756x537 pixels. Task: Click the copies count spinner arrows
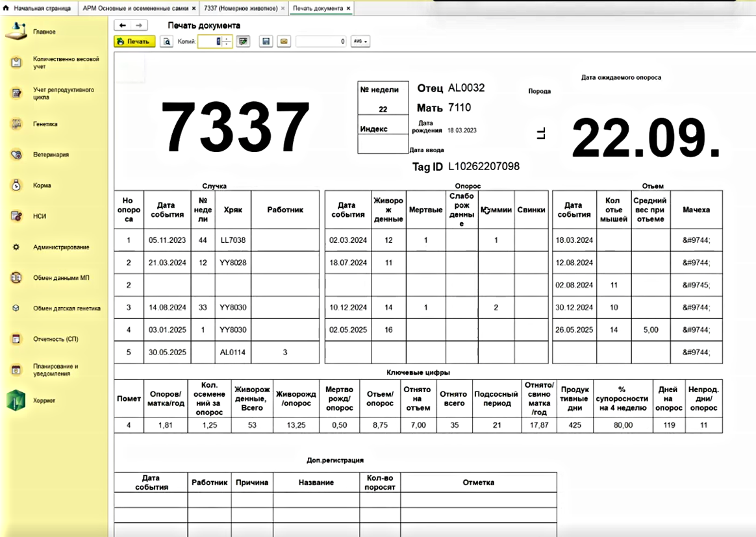226,42
